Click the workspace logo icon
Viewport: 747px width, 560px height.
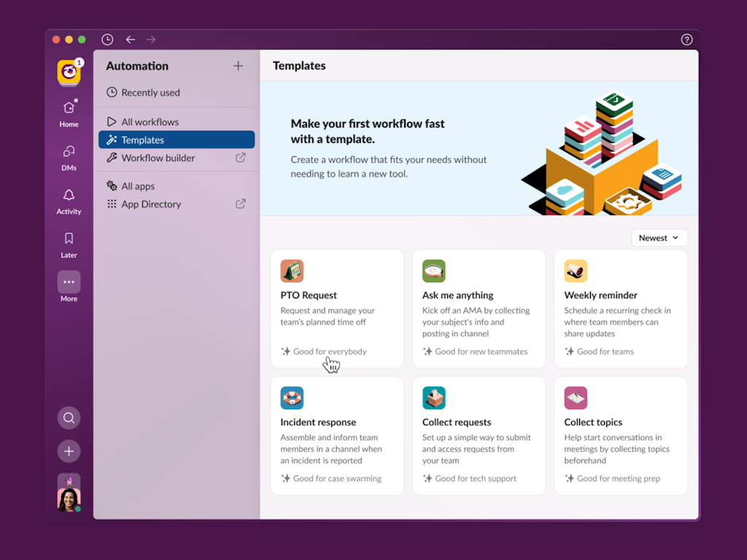[69, 71]
